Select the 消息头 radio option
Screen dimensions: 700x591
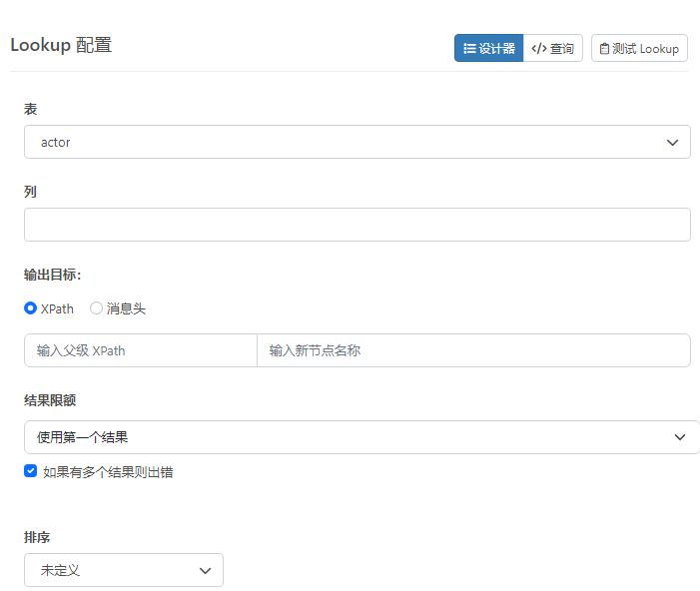tap(97, 308)
